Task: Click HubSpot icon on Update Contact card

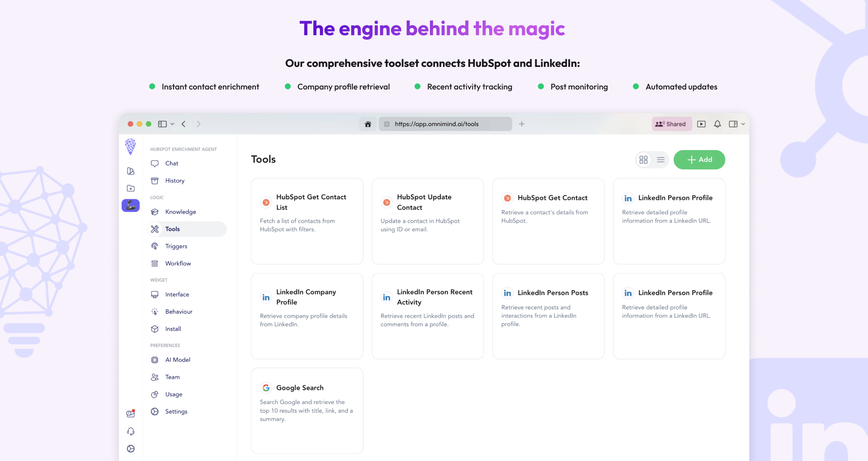Action: (387, 202)
